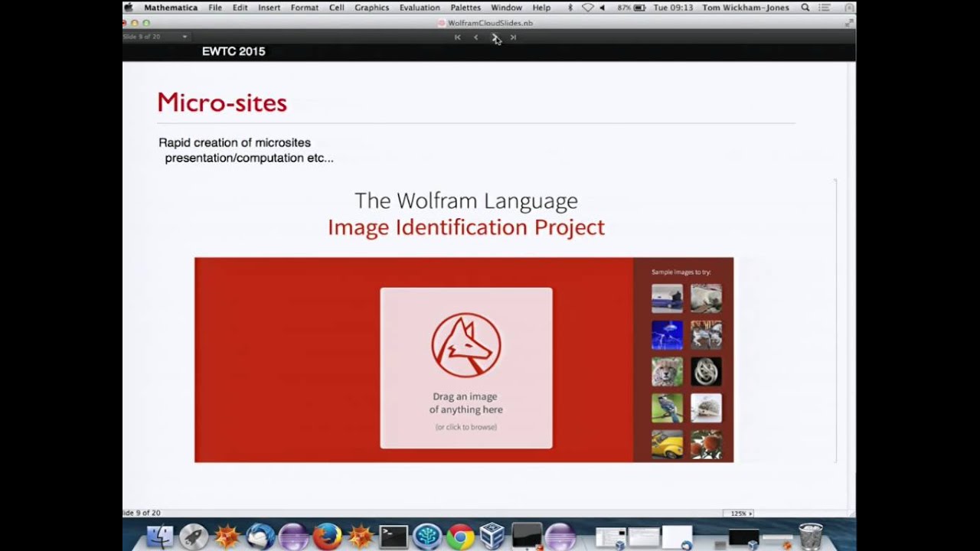Select the cheetah sample image
The width and height of the screenshot is (980, 551).
click(667, 372)
